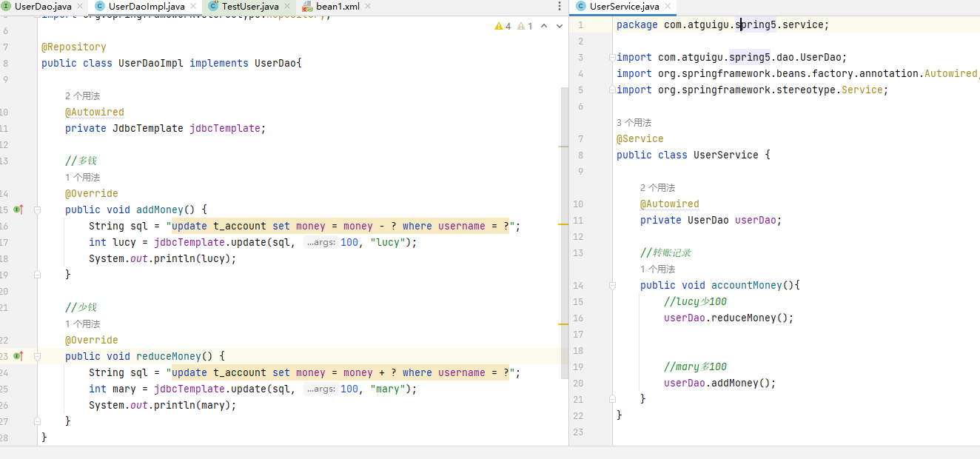Click line number 16 in UserService gutter
The height and width of the screenshot is (459, 980).
pyautogui.click(x=578, y=318)
